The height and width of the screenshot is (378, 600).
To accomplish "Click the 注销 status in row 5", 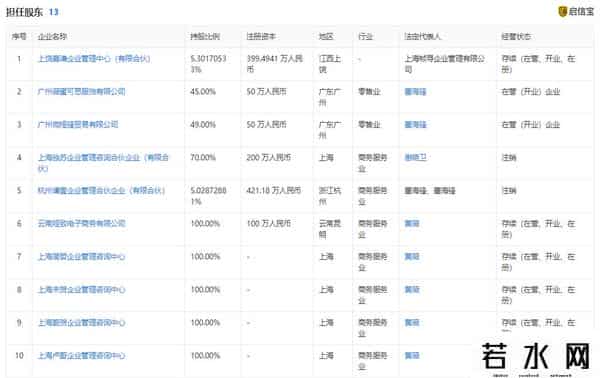I will pos(509,190).
